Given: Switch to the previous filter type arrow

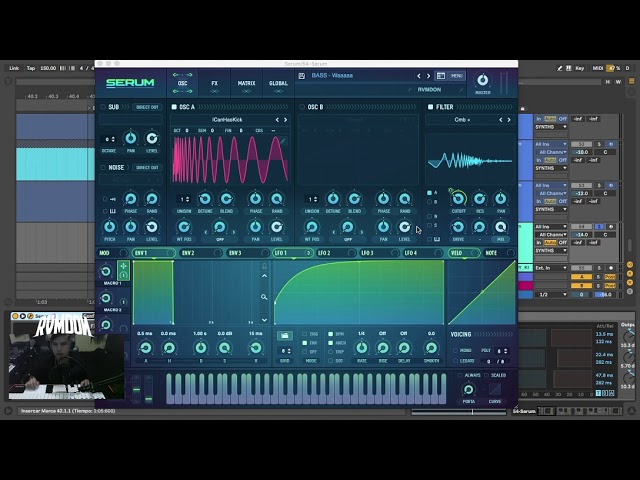Looking at the screenshot, I should tap(501, 120).
